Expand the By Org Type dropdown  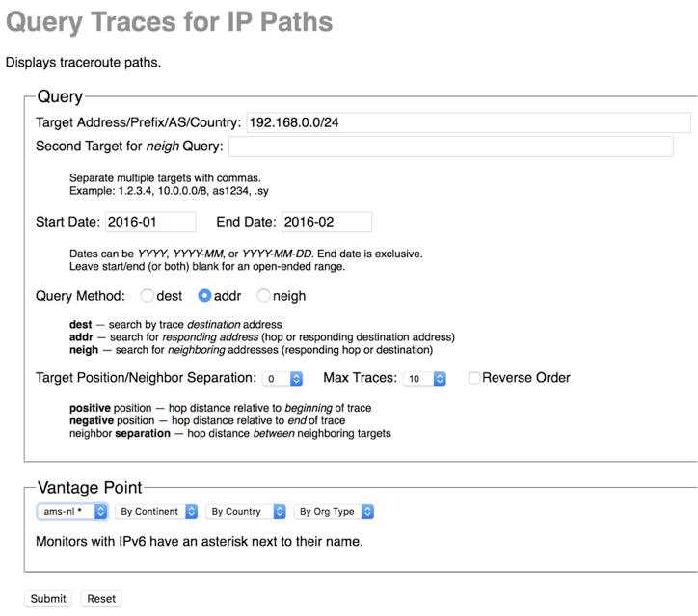tap(334, 511)
